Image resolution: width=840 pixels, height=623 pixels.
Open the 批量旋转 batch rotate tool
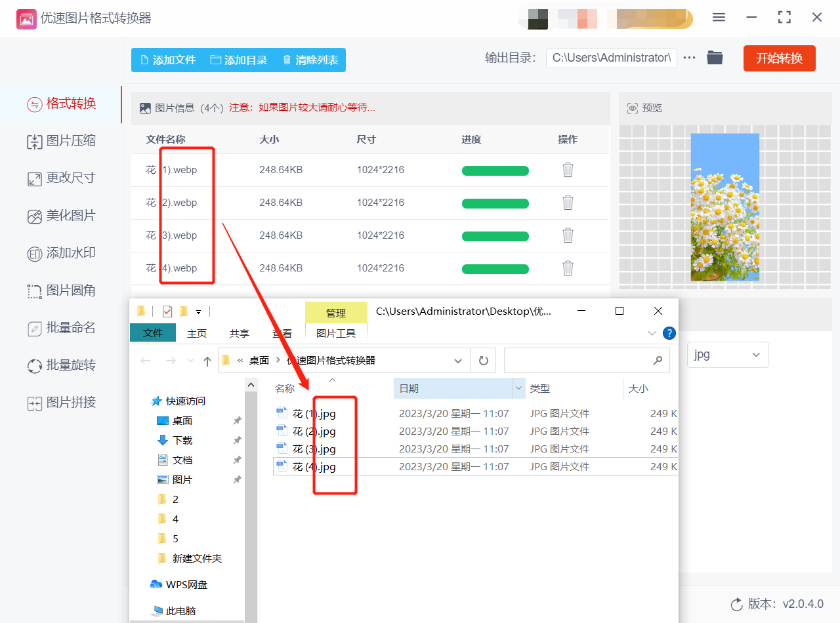60,365
